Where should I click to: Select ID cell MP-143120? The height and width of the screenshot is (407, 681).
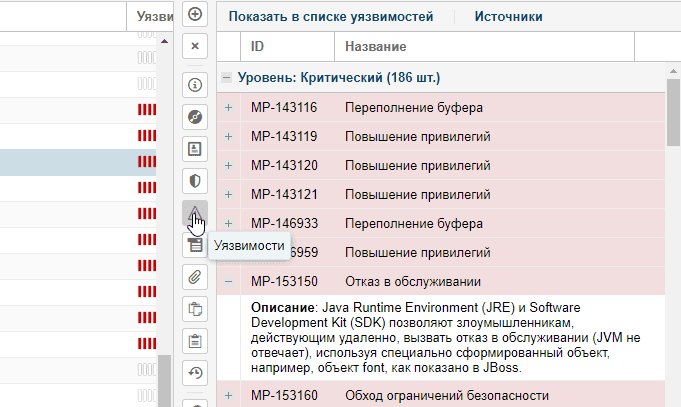284,165
